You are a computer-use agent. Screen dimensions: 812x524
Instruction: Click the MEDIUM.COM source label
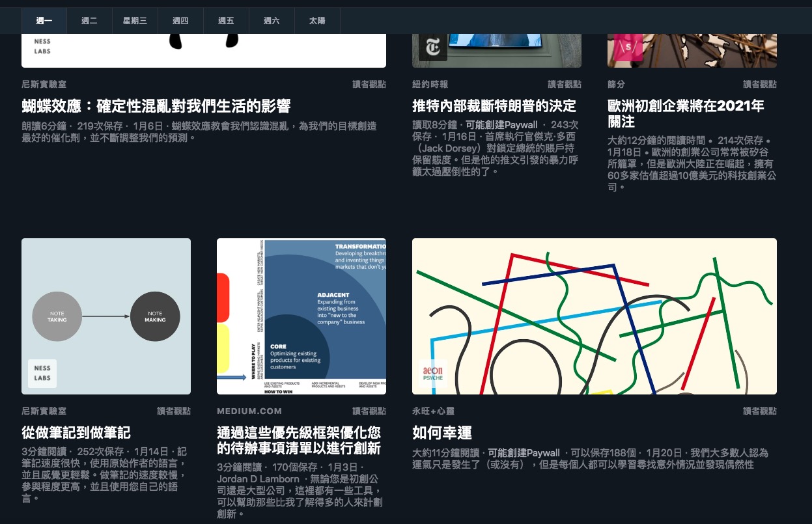coord(249,411)
